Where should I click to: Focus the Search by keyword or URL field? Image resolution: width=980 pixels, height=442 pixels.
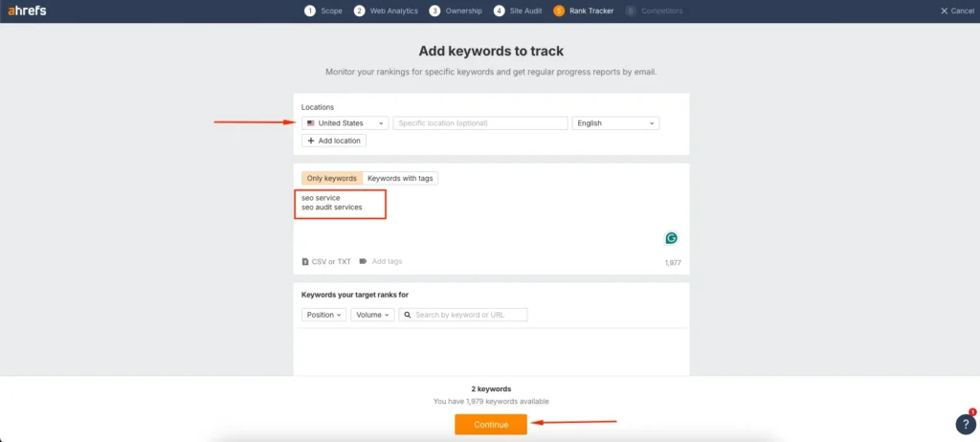coord(463,315)
